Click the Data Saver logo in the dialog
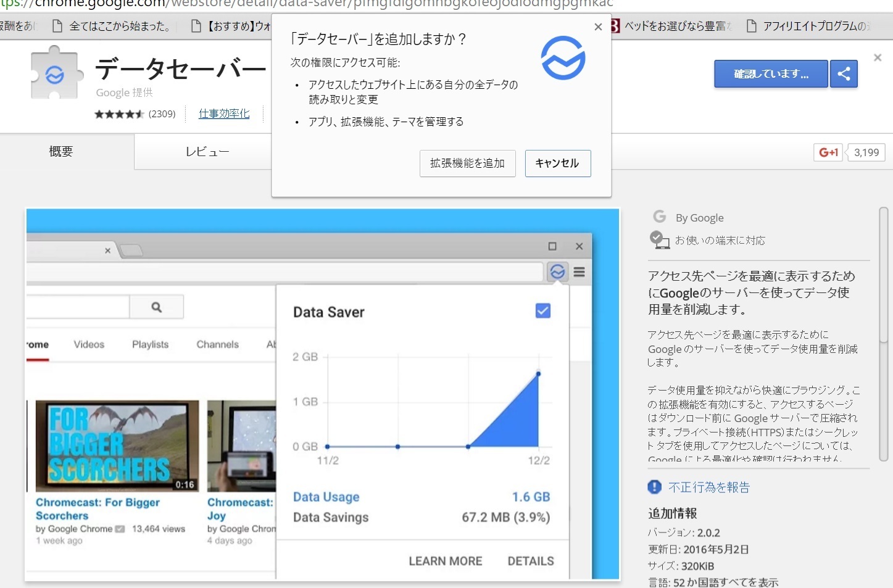The height and width of the screenshot is (588, 893). 563,58
